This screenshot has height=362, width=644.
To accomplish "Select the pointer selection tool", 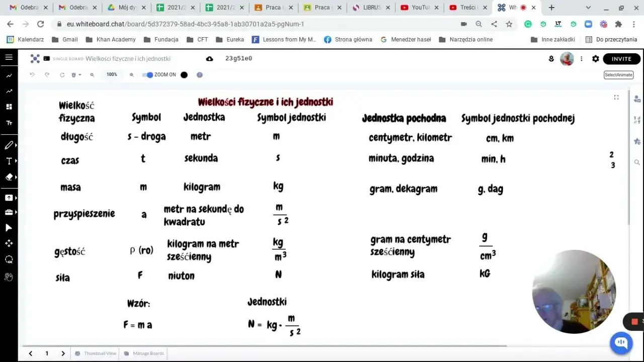I will [x=8, y=228].
